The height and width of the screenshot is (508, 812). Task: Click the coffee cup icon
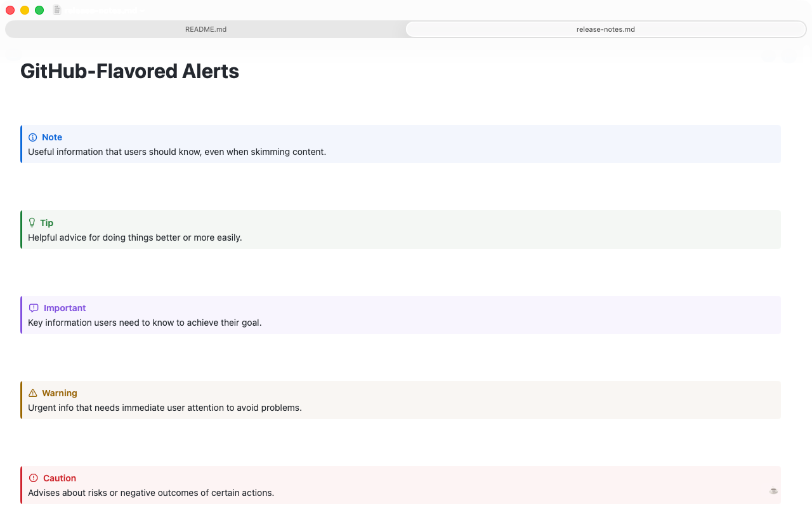[773, 490]
